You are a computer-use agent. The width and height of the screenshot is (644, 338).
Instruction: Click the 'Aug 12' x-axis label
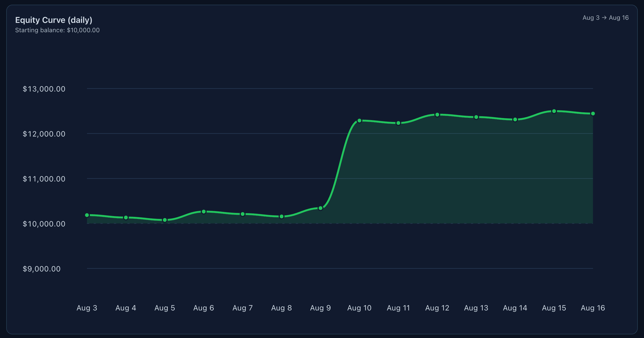437,308
